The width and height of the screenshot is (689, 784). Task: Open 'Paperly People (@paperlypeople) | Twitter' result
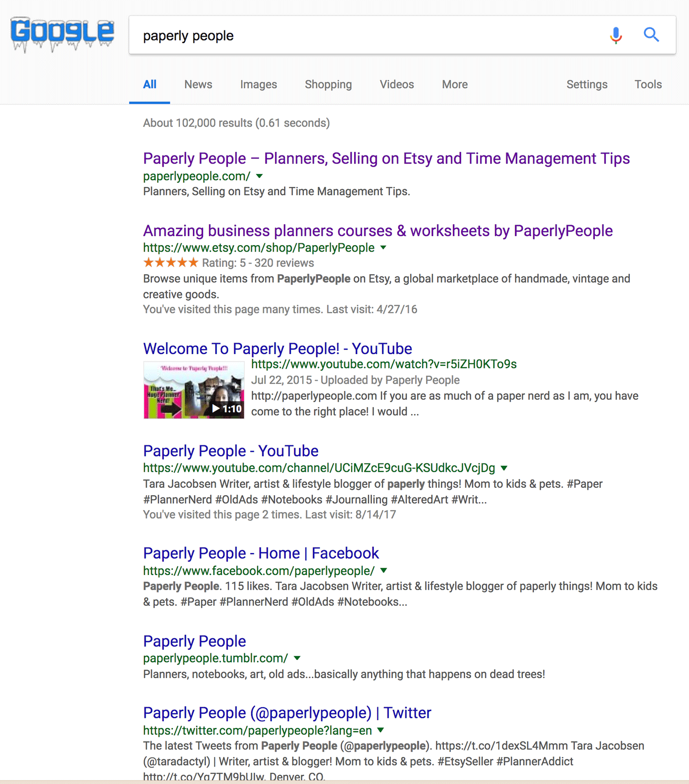point(287,713)
